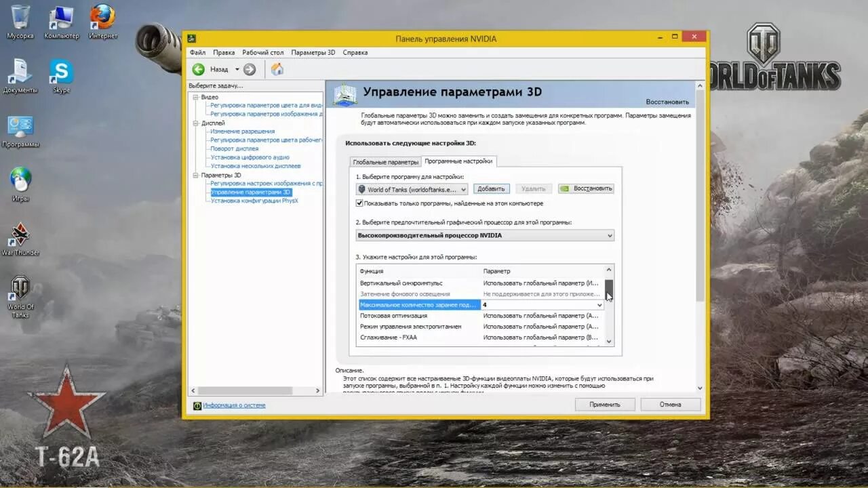Click Восстановить link in header
This screenshot has height=488, width=868.
[667, 102]
